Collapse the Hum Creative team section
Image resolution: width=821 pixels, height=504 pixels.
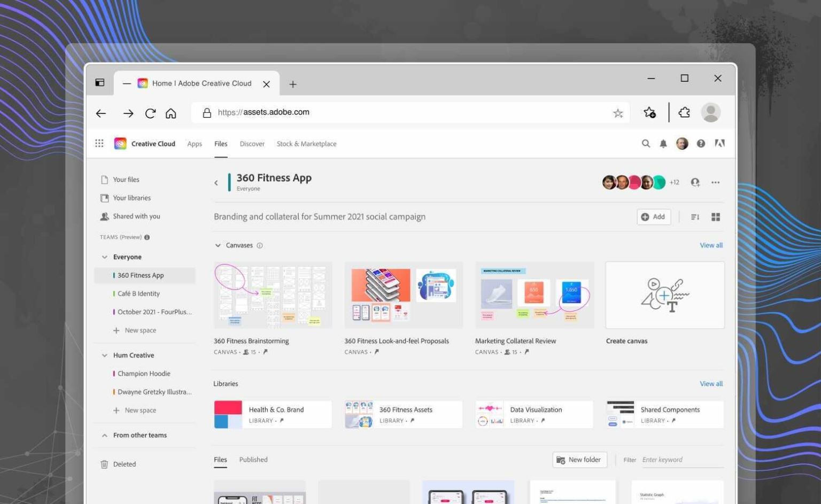pos(104,355)
